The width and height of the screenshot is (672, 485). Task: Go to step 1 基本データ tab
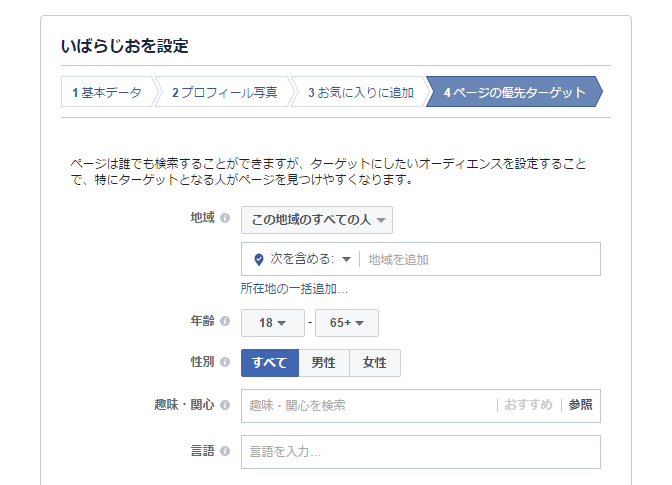click(x=107, y=92)
